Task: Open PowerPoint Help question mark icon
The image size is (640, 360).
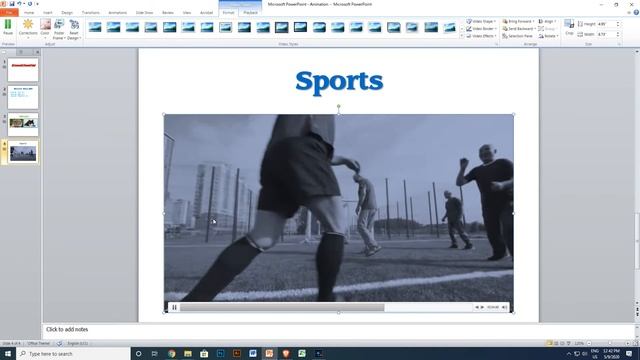Action: pyautogui.click(x=636, y=13)
